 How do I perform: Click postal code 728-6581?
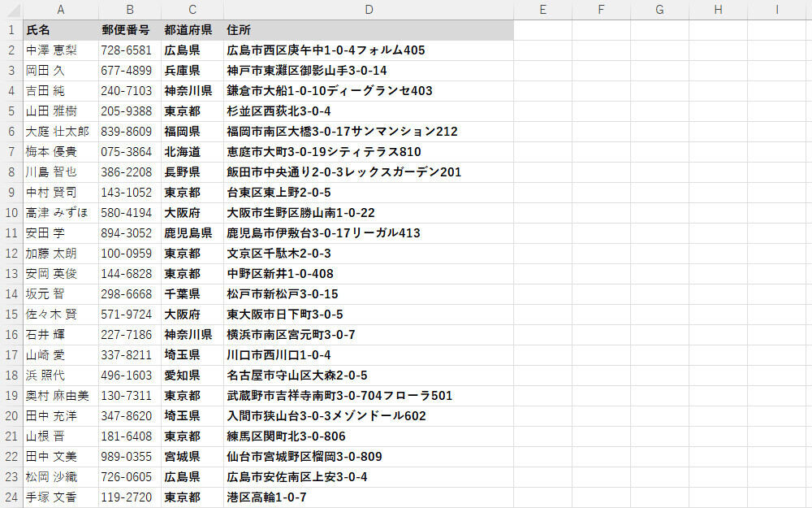(129, 50)
